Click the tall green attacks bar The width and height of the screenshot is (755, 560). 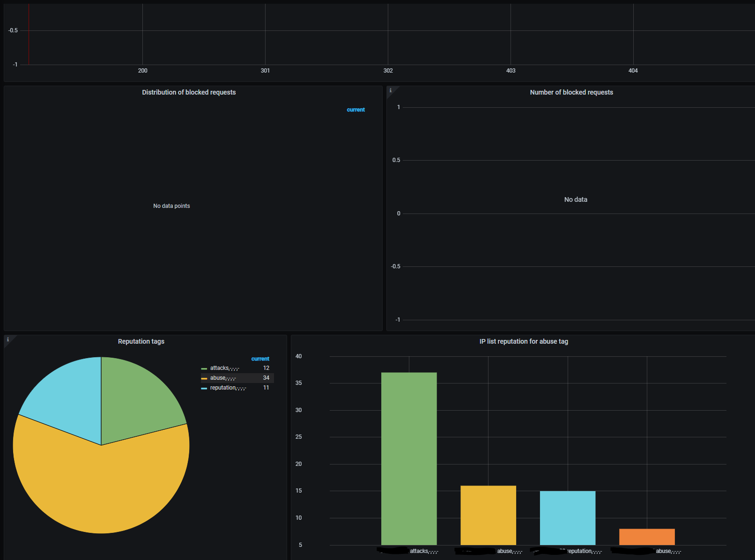tap(409, 458)
